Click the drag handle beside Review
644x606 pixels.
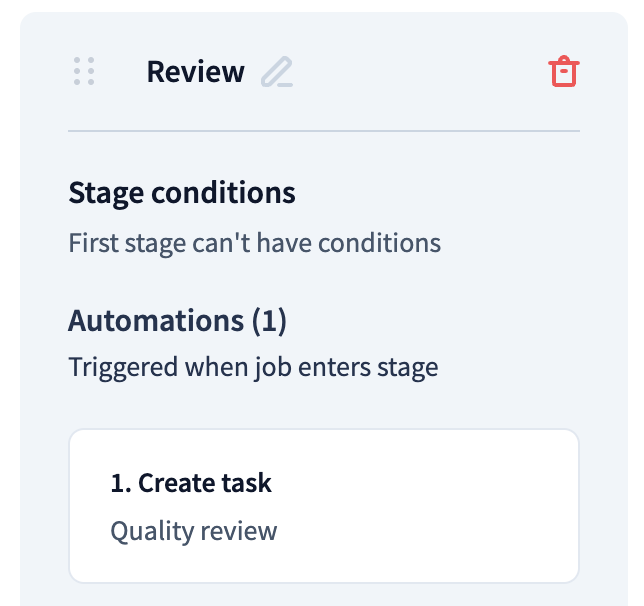[x=85, y=72]
